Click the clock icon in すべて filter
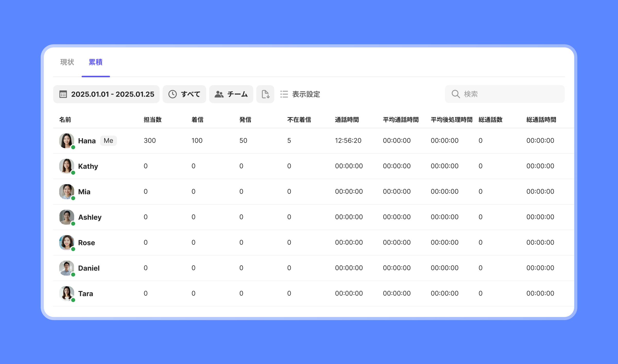This screenshot has height=364, width=618. (172, 94)
